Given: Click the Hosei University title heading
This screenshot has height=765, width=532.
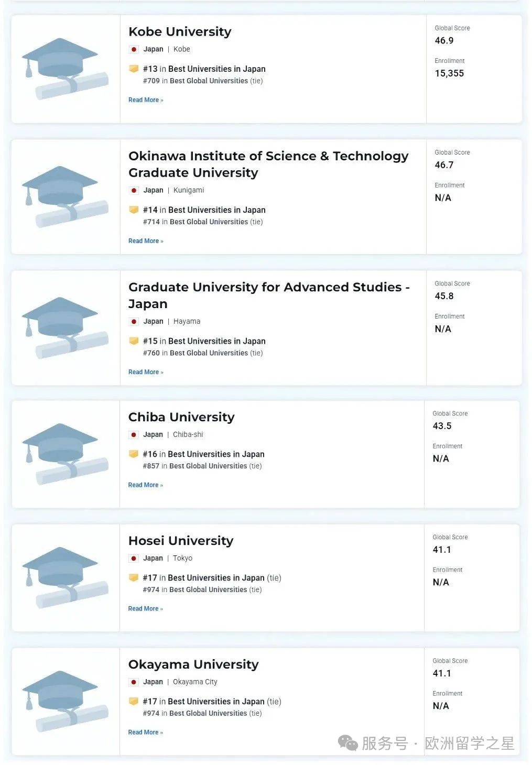Looking at the screenshot, I should (181, 541).
